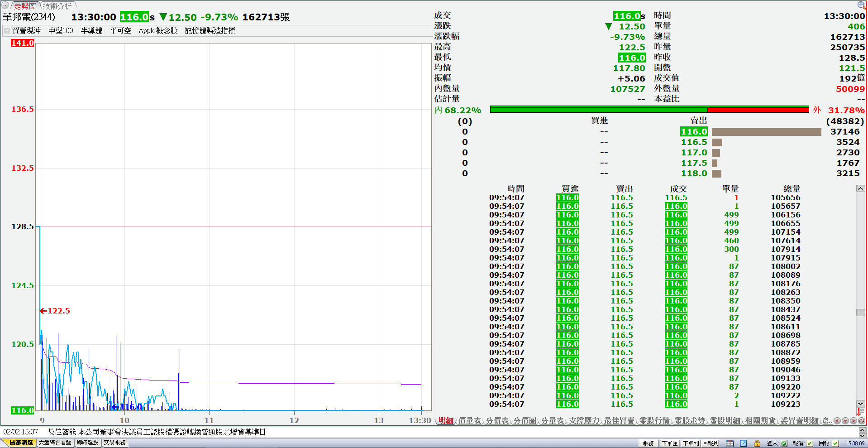Click the refresh icon right of bottom tabs

pyautogui.click(x=861, y=421)
